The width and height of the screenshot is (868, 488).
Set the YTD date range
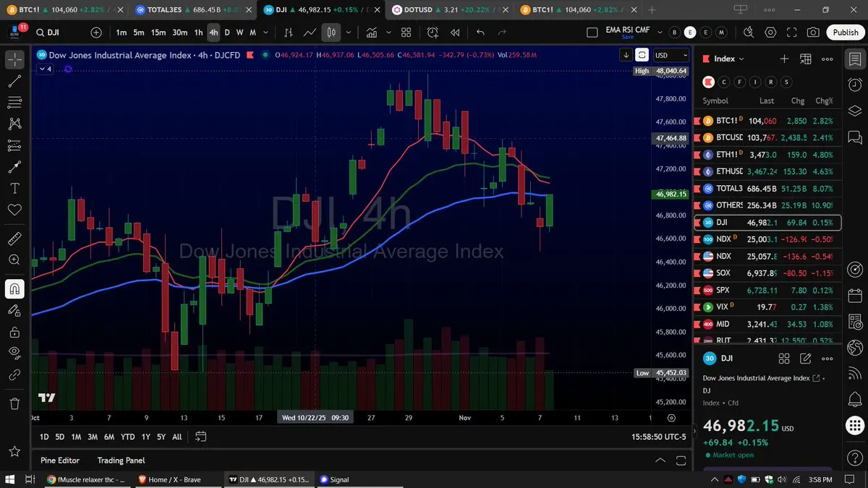(x=127, y=437)
